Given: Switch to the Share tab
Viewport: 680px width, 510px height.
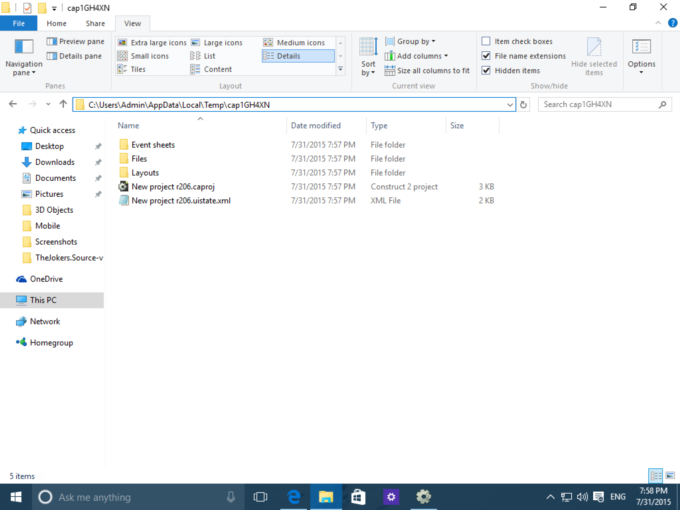Looking at the screenshot, I should point(95,23).
